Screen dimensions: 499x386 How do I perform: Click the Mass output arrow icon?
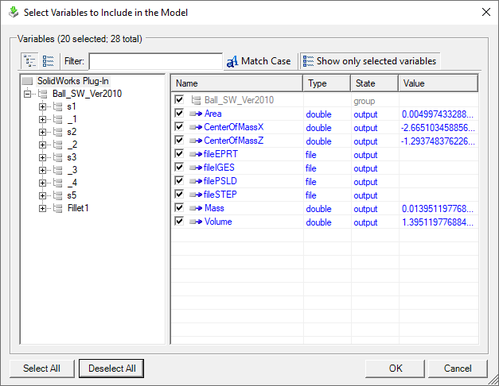pos(196,208)
